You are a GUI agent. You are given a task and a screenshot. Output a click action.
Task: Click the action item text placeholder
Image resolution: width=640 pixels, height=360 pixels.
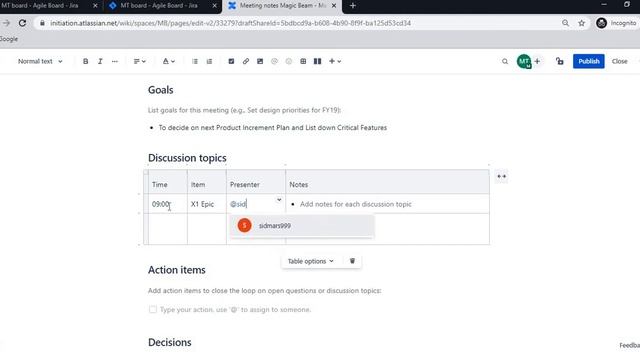235,310
